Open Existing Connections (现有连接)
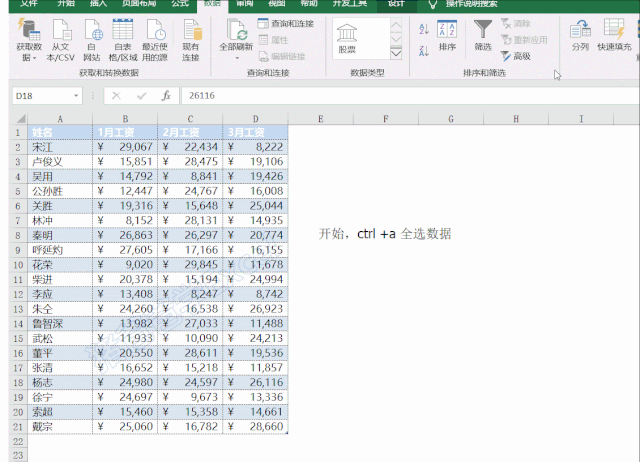The height and width of the screenshot is (462, 640). (191, 40)
